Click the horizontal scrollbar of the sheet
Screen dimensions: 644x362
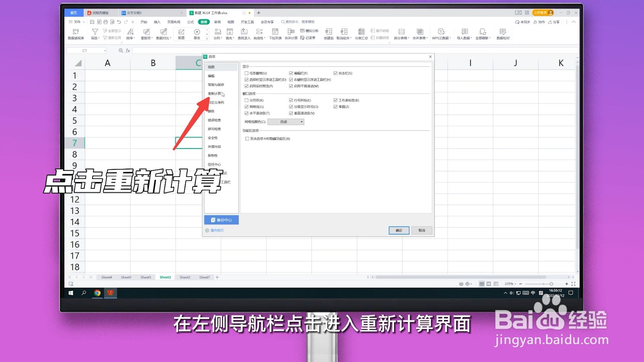click(x=460, y=277)
